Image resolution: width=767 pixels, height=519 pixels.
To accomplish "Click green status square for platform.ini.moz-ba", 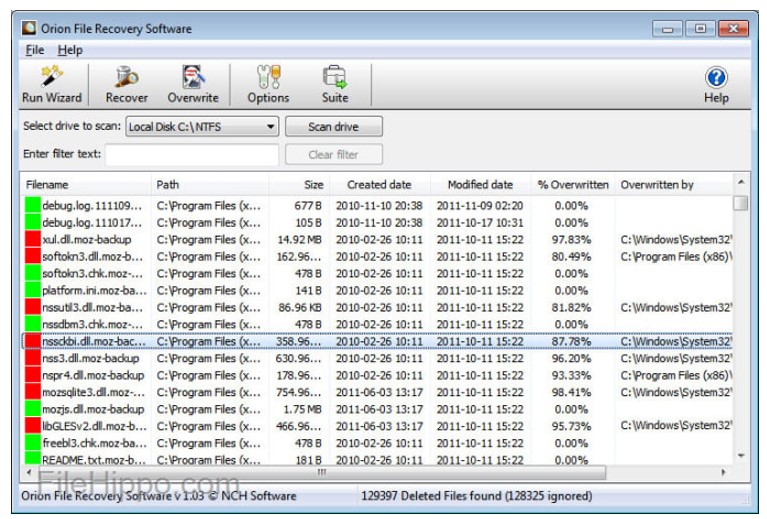I will point(33,290).
